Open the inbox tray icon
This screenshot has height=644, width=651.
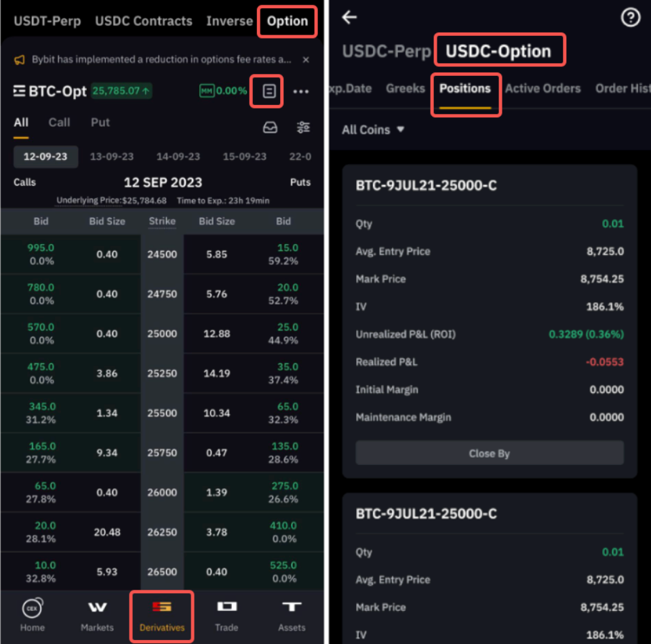pos(270,127)
